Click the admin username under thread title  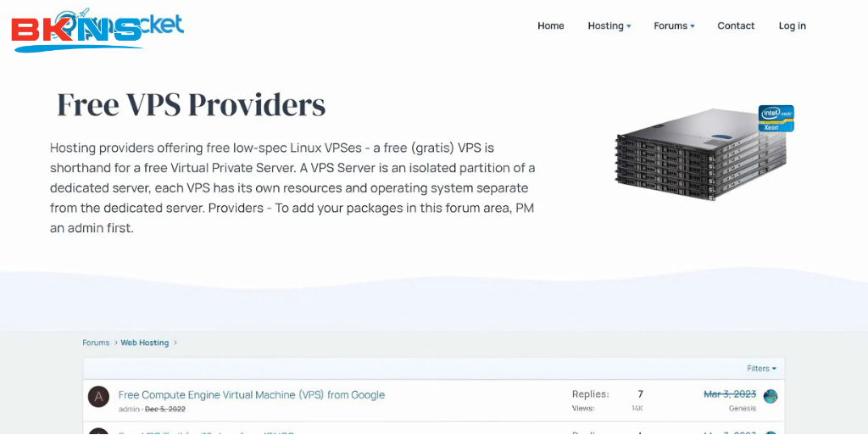click(129, 409)
